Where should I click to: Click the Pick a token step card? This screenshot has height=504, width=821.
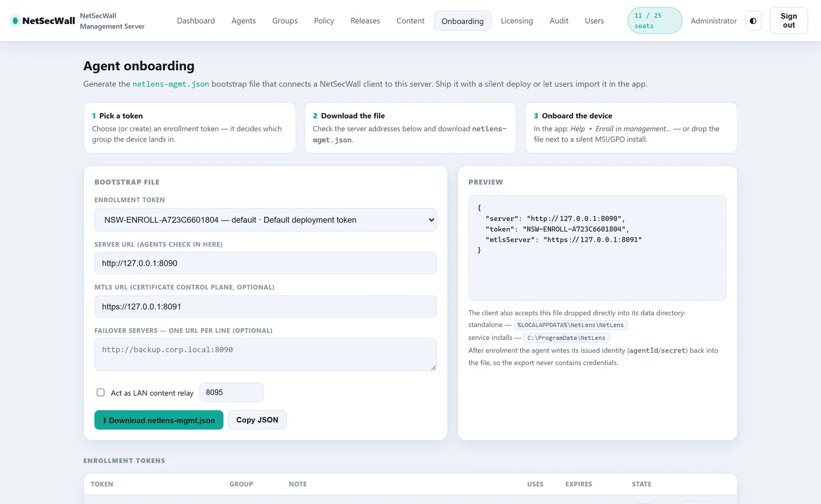[x=189, y=128]
